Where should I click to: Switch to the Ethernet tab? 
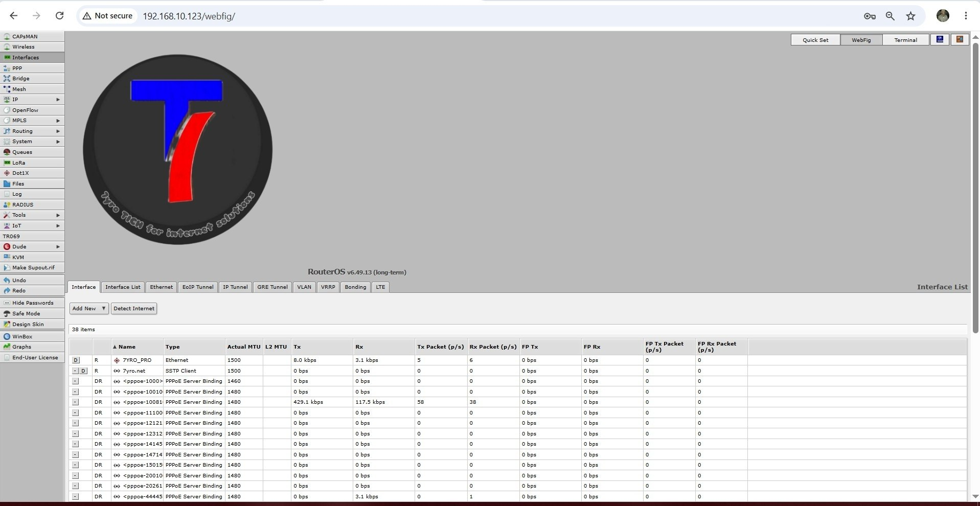pyautogui.click(x=162, y=287)
